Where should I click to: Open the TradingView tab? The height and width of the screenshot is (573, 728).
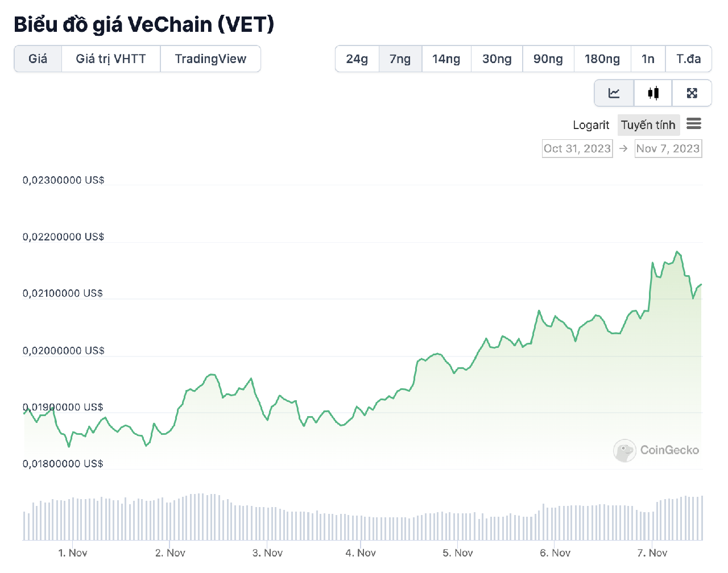click(210, 59)
